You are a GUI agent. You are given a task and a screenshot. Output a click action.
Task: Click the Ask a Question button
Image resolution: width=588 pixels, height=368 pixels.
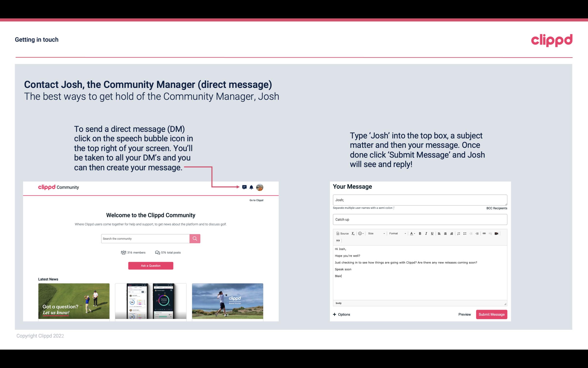click(151, 265)
